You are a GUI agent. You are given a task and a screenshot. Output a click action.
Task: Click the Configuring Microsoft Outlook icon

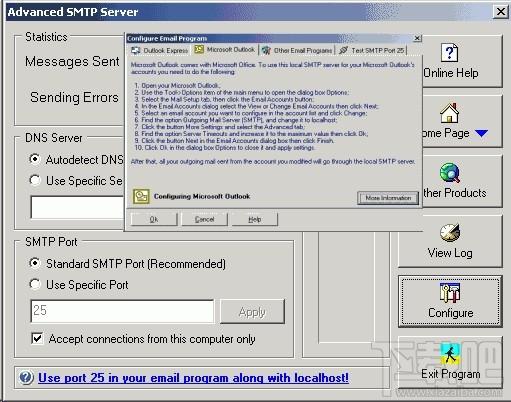tap(141, 196)
